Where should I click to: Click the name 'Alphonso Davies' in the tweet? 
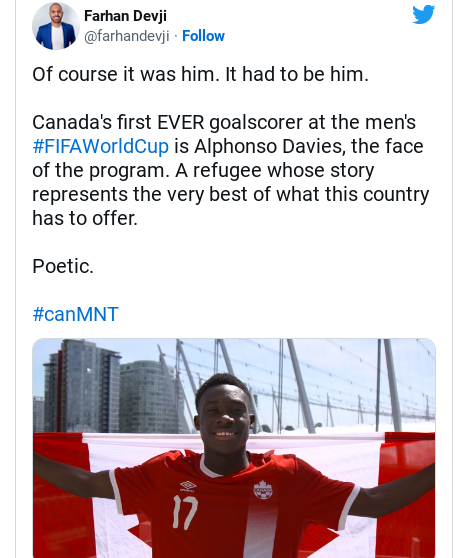(269, 146)
